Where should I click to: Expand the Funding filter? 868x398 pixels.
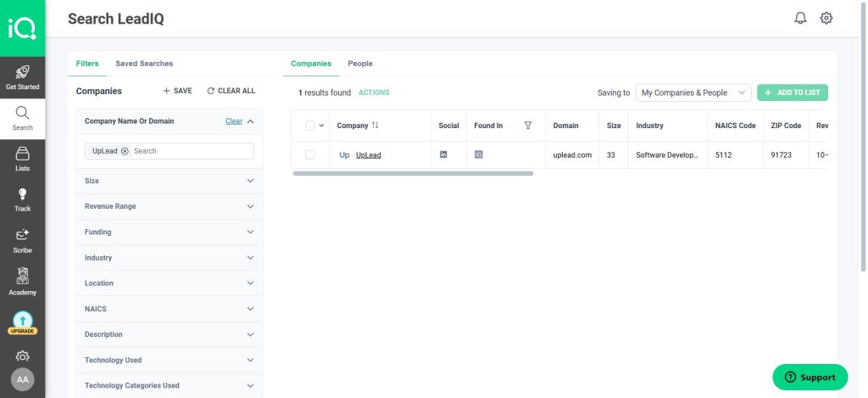pyautogui.click(x=170, y=232)
